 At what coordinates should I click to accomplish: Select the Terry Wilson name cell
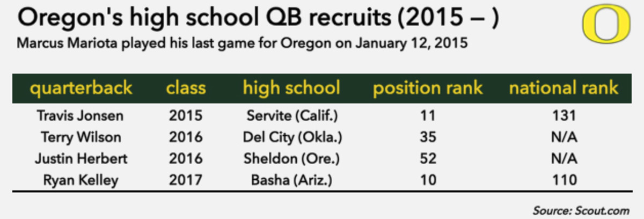click(82, 137)
